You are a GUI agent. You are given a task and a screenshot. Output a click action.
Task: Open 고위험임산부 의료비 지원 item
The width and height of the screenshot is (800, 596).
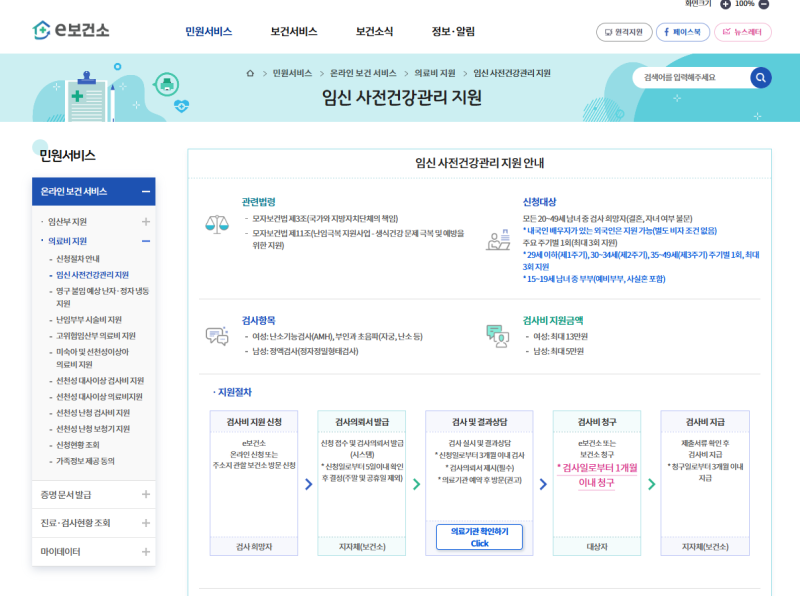coord(96,336)
